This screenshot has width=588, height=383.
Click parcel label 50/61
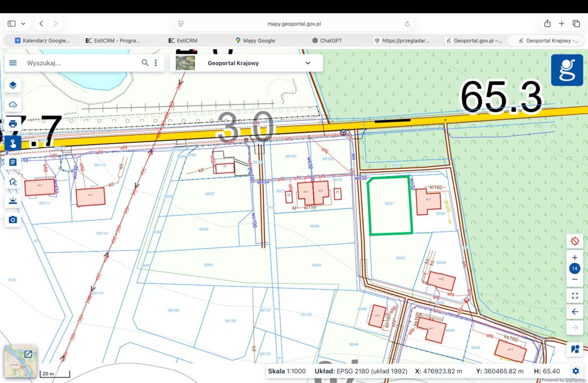208,265
